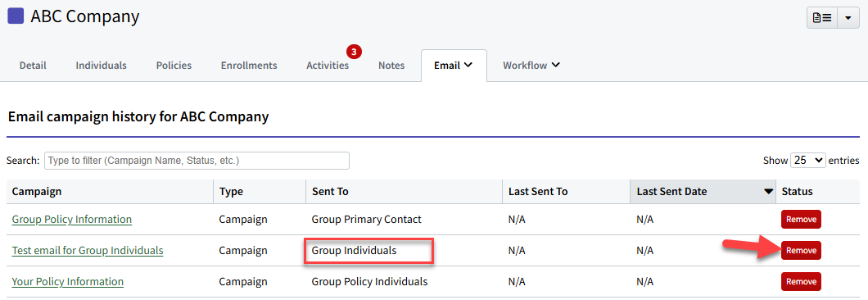Sort by the Campaign column header

pyautogui.click(x=110, y=191)
